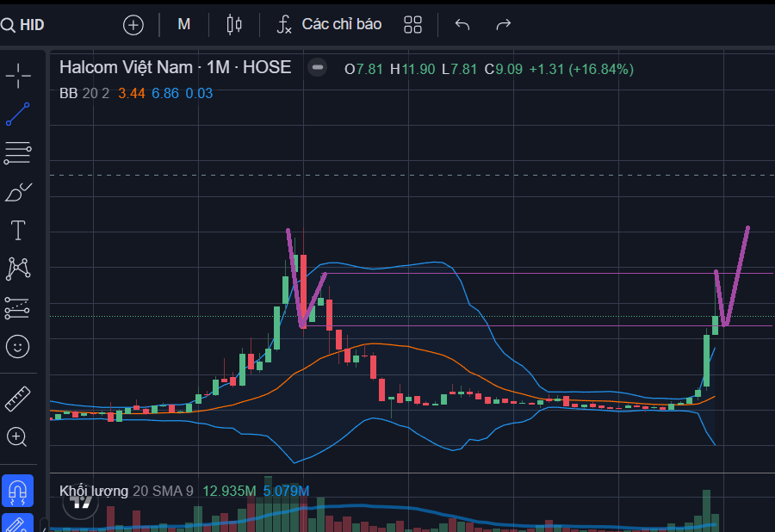Select the ruler measure tool
The height and width of the screenshot is (532, 775).
pyautogui.click(x=18, y=399)
